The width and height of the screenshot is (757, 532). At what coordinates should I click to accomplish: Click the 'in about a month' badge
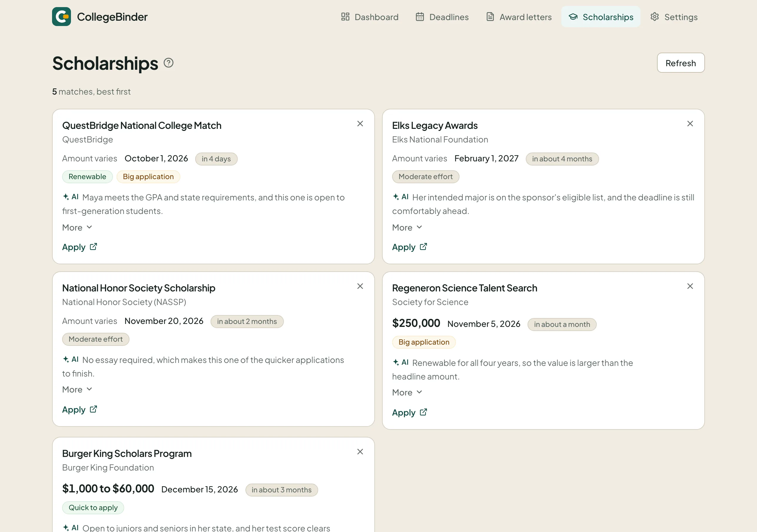[562, 324]
